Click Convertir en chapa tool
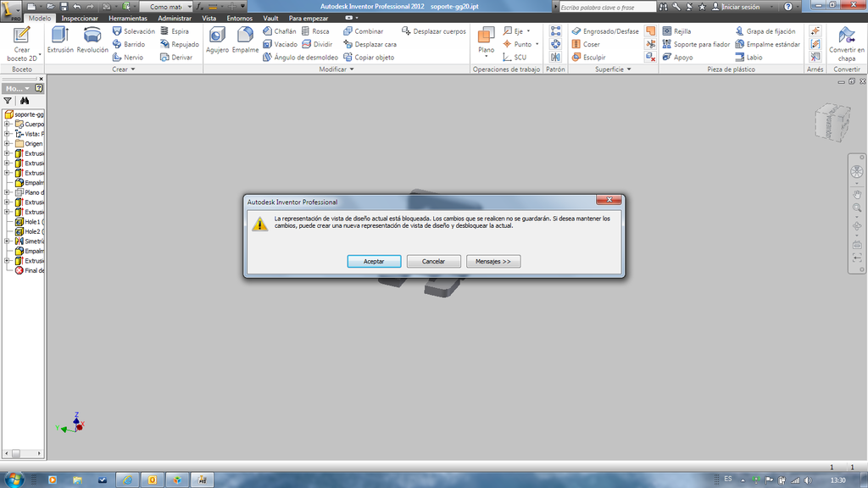The height and width of the screenshot is (488, 868). click(847, 44)
